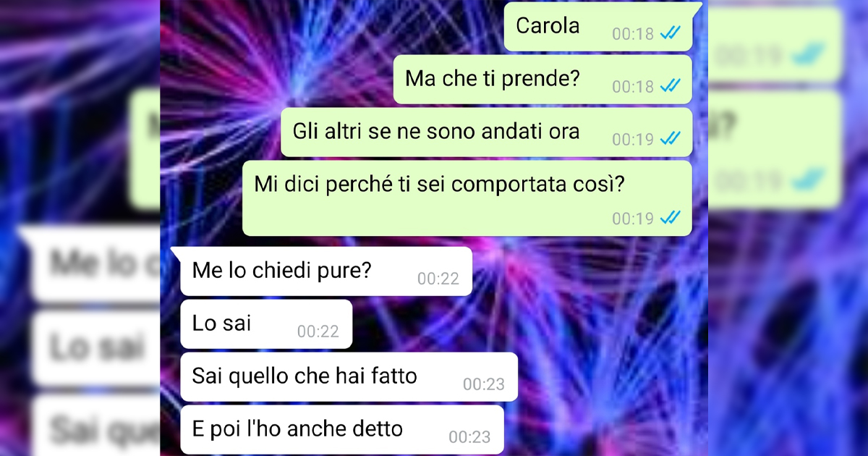
Task: Click the 00:19 timestamp on 'Mi dici perché' message
Action: tap(633, 218)
